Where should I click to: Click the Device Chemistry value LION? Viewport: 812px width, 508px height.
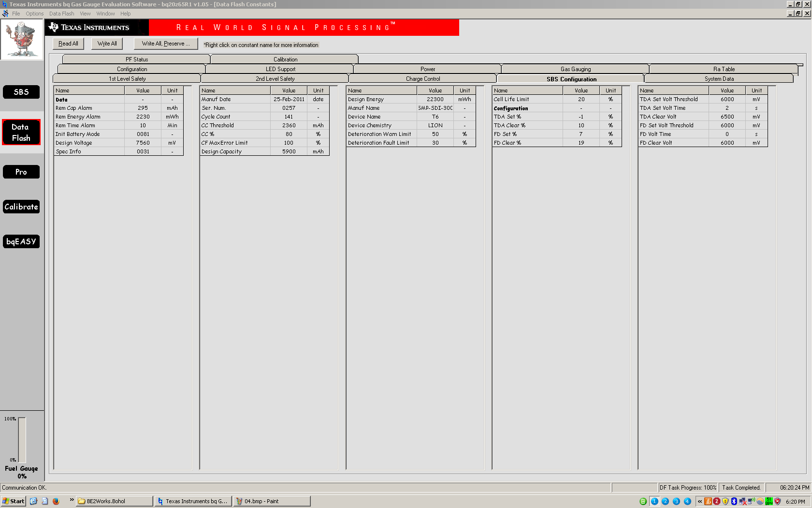(435, 125)
